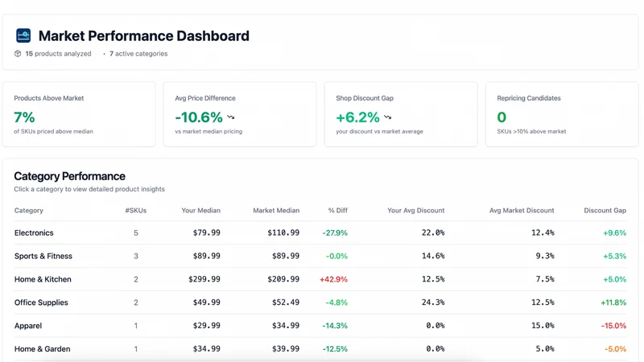Screen dimensions: 644x362
Task: Select the Office Supplies category row
Action: [320, 302]
